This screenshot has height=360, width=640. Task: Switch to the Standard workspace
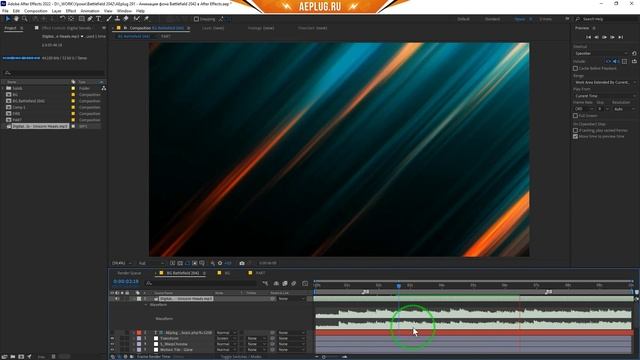492,19
